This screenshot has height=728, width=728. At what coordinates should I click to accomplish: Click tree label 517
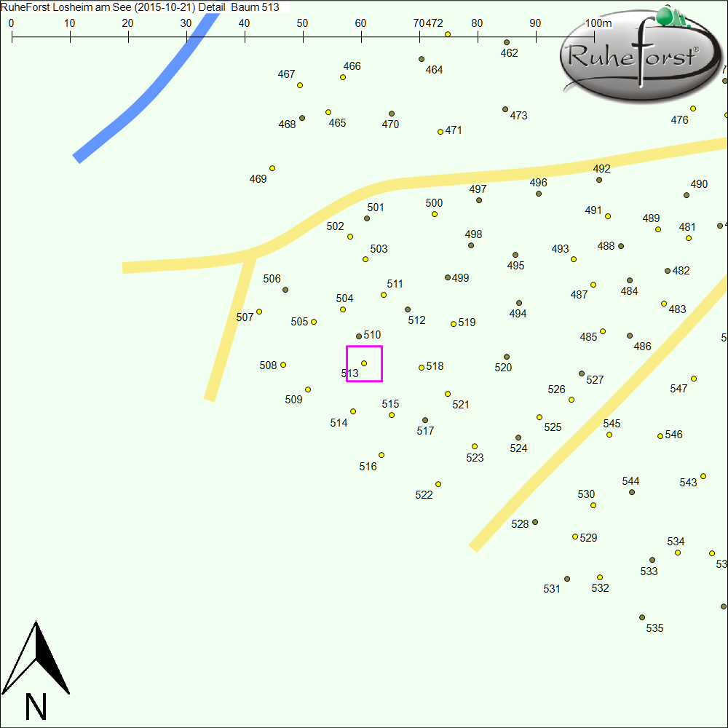point(425,431)
